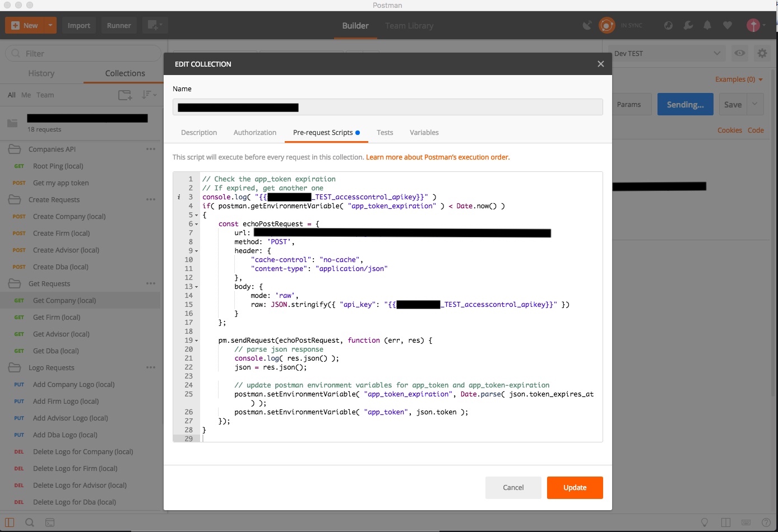Expand the Create Requests folder
Viewport: 778px width, 532px height.
pos(54,200)
